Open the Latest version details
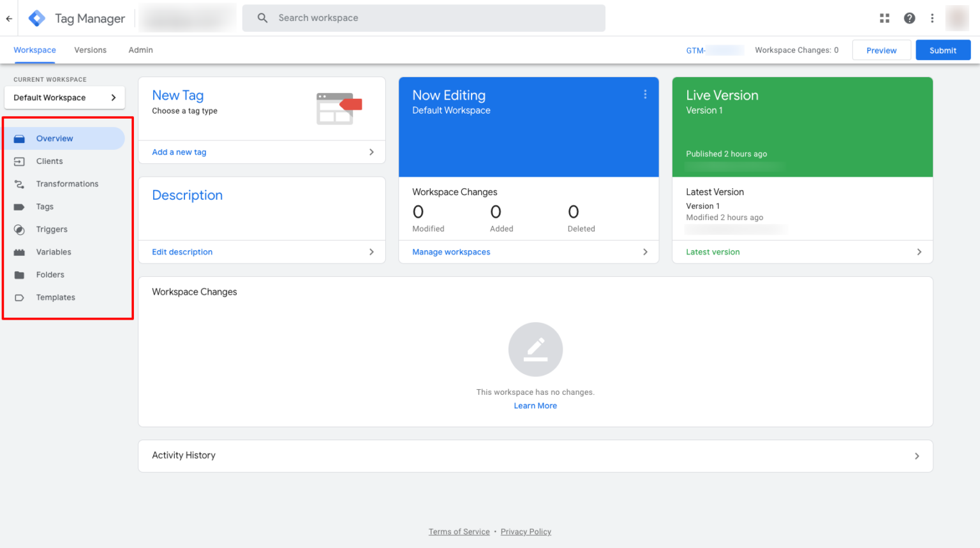 713,251
